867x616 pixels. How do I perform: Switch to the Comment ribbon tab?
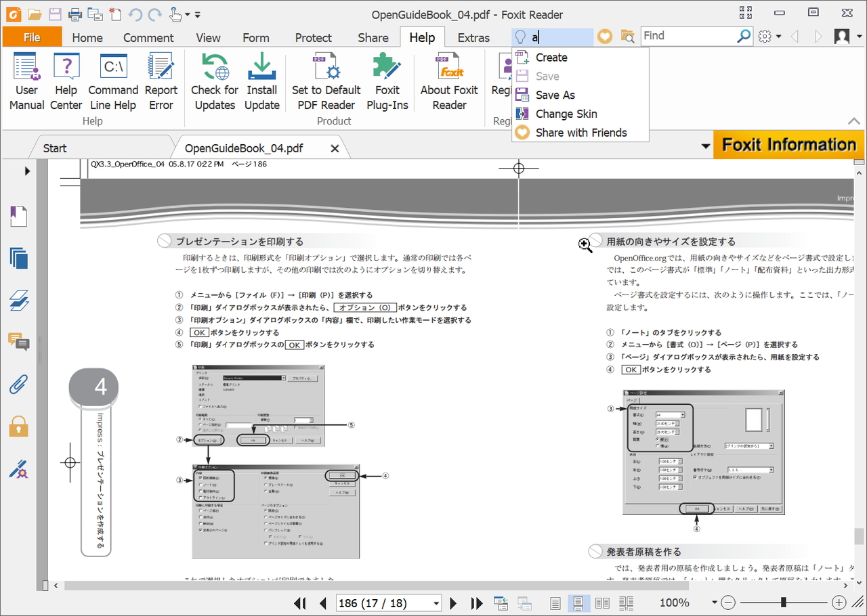tap(149, 38)
